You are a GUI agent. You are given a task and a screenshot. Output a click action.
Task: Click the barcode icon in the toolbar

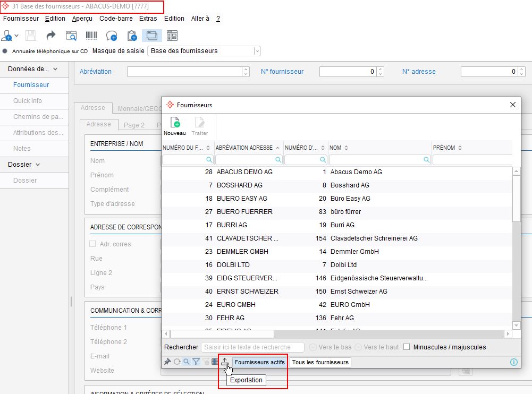click(91, 36)
